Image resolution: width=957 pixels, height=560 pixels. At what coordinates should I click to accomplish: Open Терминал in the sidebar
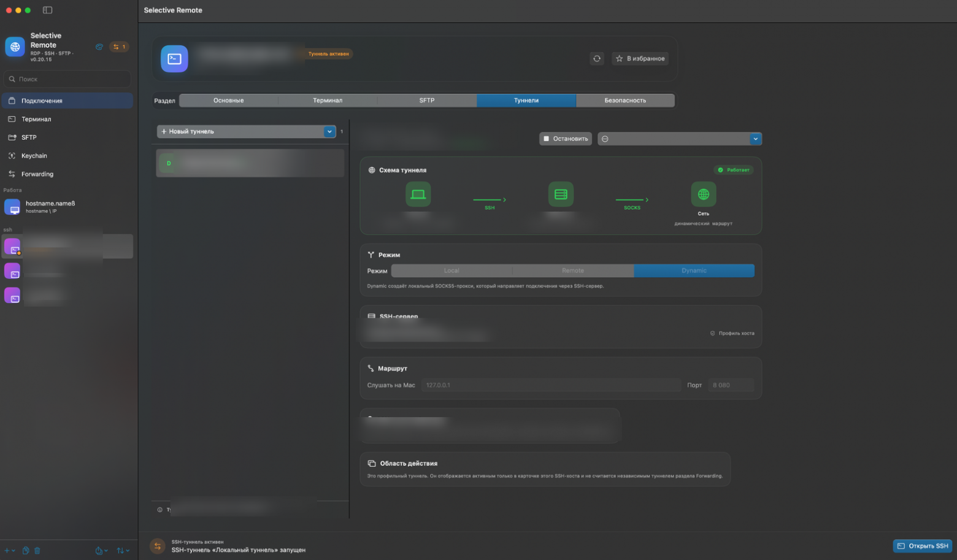(x=67, y=119)
